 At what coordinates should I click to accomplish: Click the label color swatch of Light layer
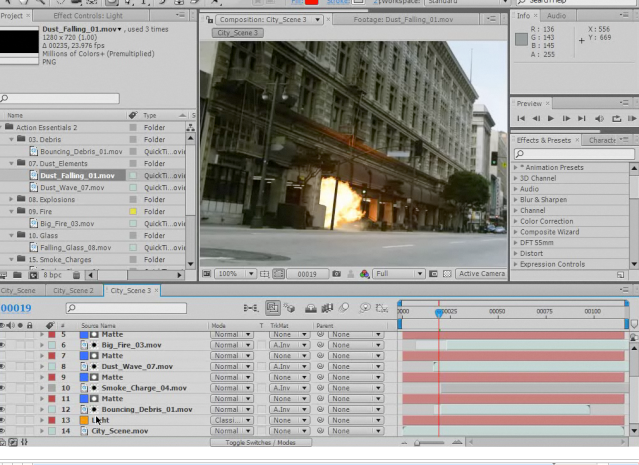tap(52, 420)
